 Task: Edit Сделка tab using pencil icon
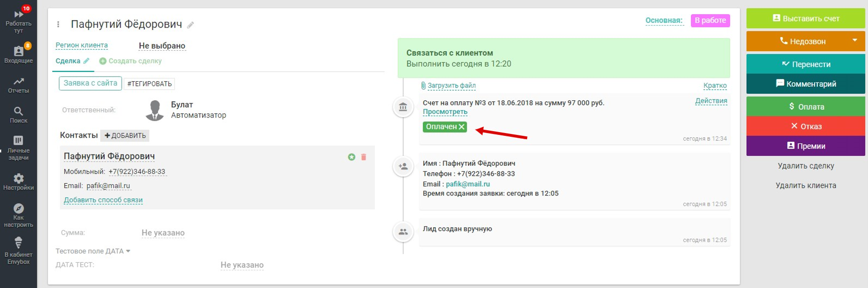[87, 61]
